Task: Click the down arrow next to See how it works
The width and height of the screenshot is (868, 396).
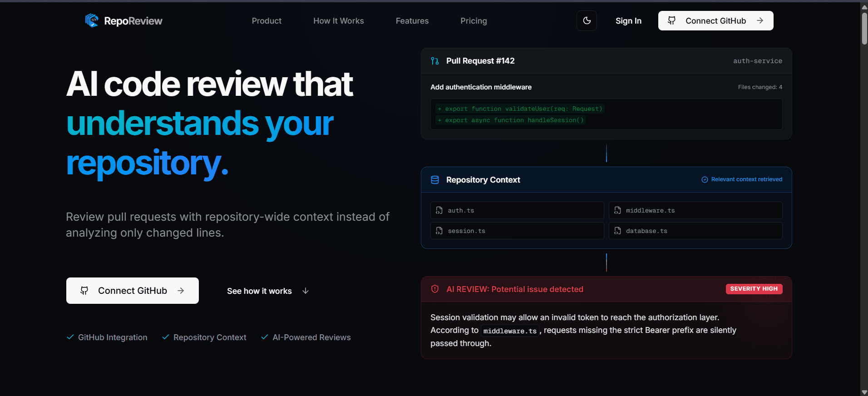Action: tap(306, 291)
